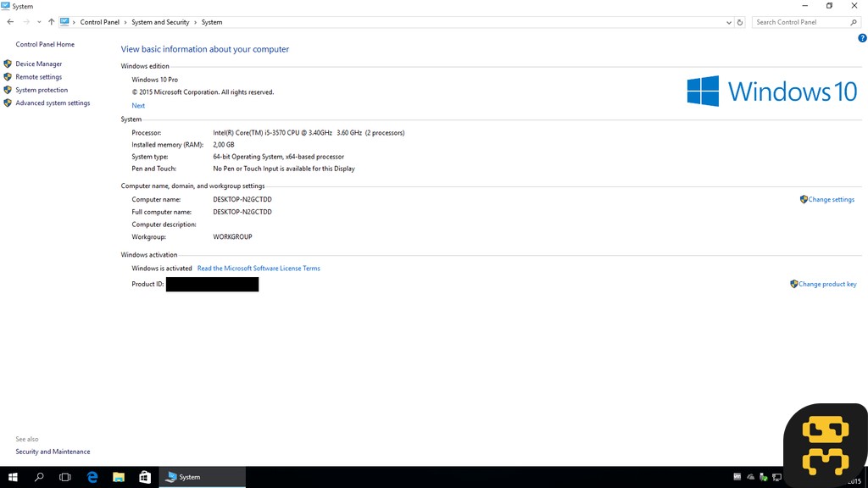
Task: Click the Change product key link
Action: (826, 285)
